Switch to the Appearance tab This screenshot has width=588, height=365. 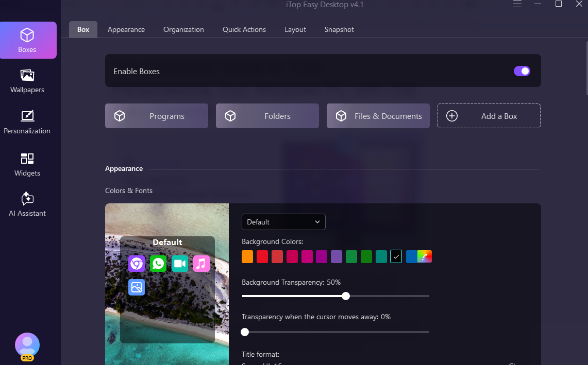point(126,29)
